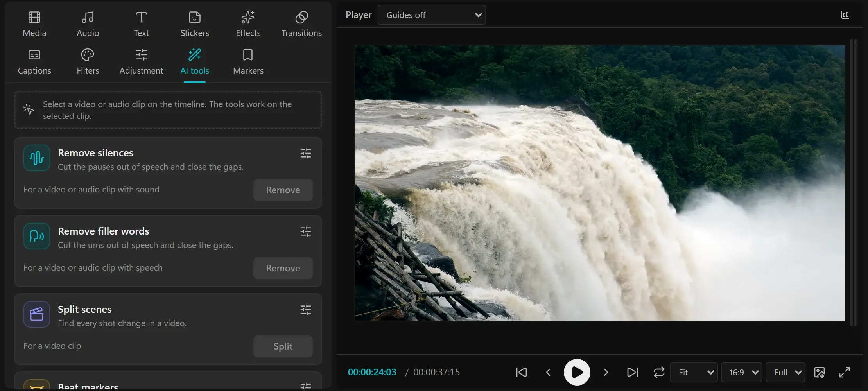Open the Stickers panel

194,24
